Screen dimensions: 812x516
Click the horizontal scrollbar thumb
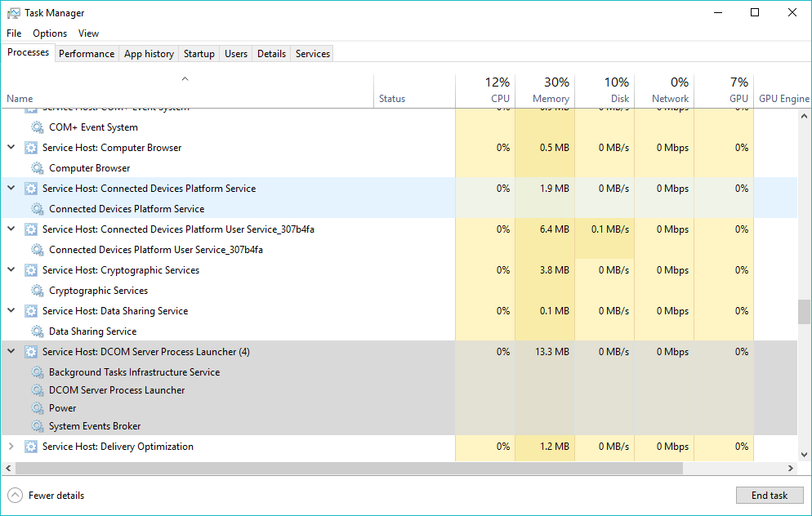coord(349,469)
